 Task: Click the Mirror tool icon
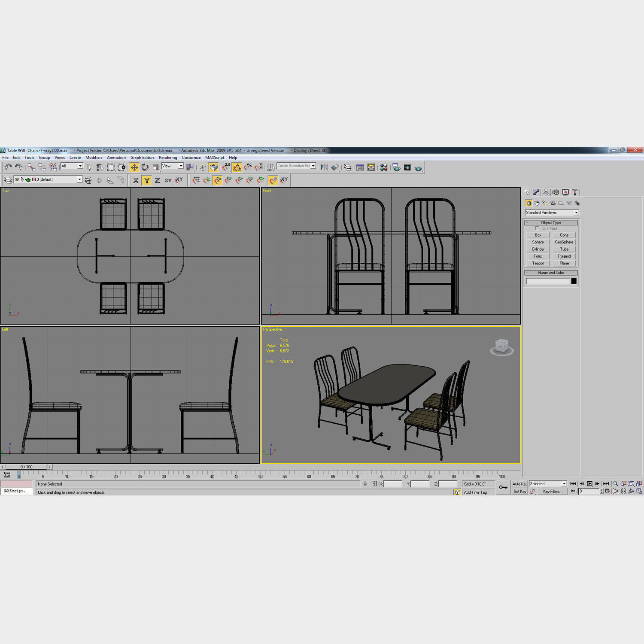tap(324, 167)
